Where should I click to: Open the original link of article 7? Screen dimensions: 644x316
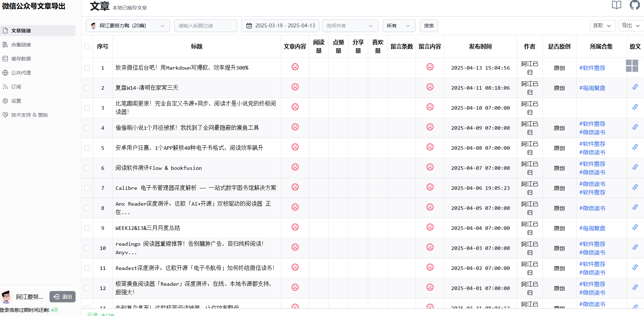(635, 187)
